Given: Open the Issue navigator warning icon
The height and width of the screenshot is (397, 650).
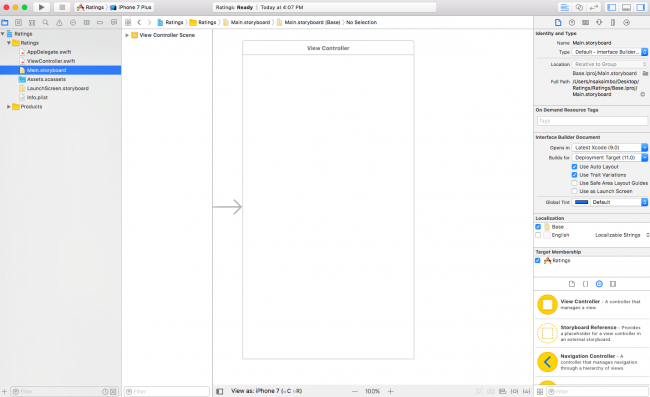Looking at the screenshot, I should (x=59, y=22).
